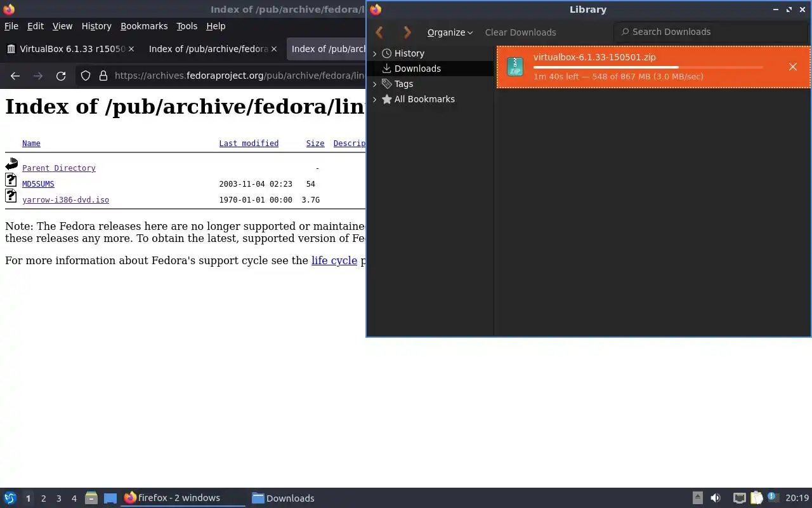Click the MD5SUMS unknown-file icon

11,180
